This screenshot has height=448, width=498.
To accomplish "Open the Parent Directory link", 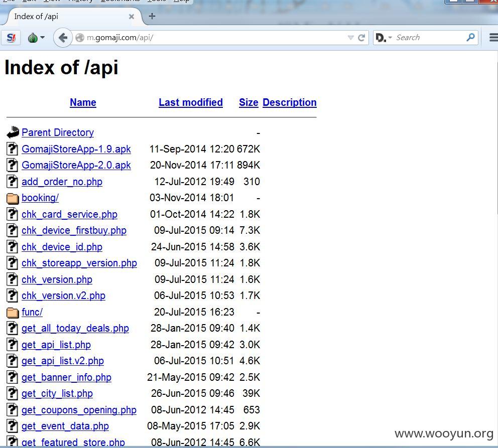I will [58, 132].
